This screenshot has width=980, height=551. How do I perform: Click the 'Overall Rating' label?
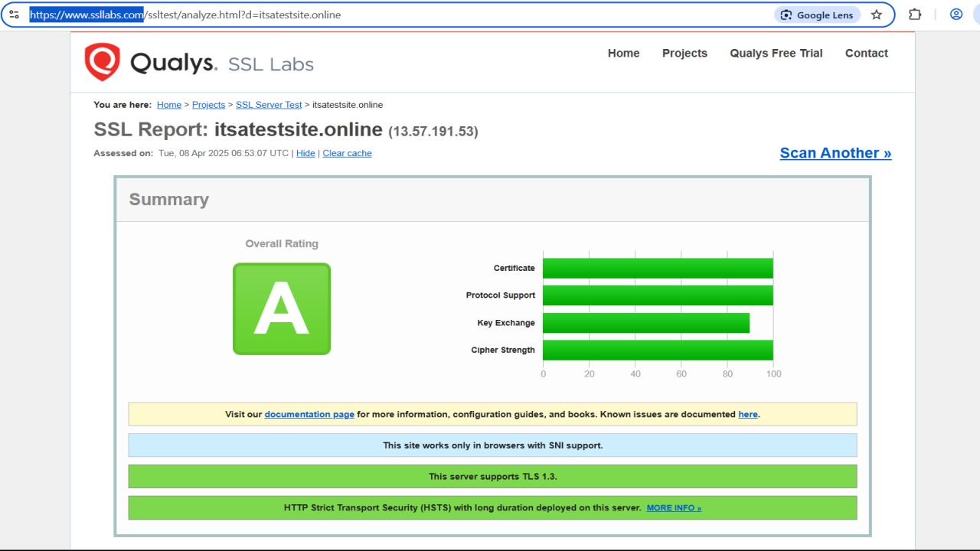(282, 243)
